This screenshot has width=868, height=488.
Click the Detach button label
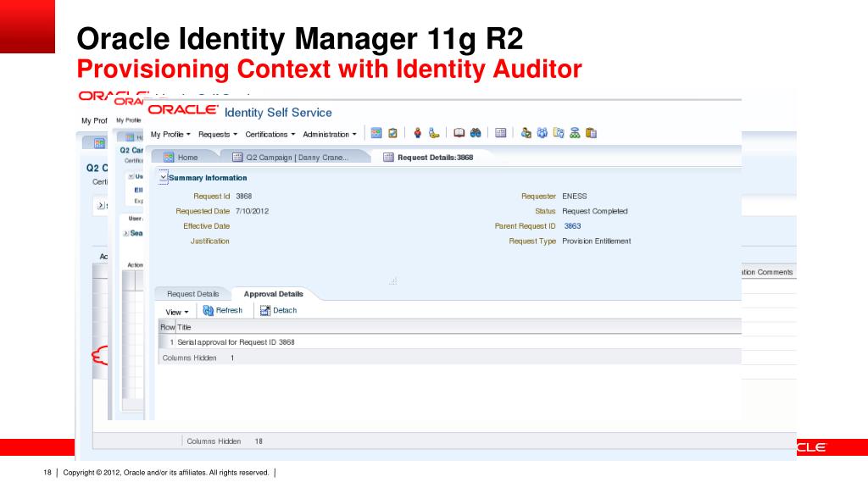click(285, 310)
